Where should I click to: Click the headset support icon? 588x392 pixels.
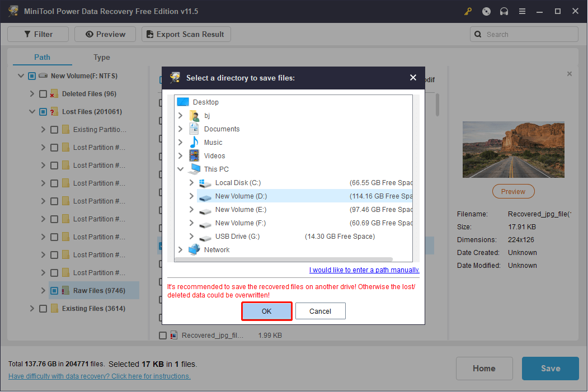coord(504,11)
